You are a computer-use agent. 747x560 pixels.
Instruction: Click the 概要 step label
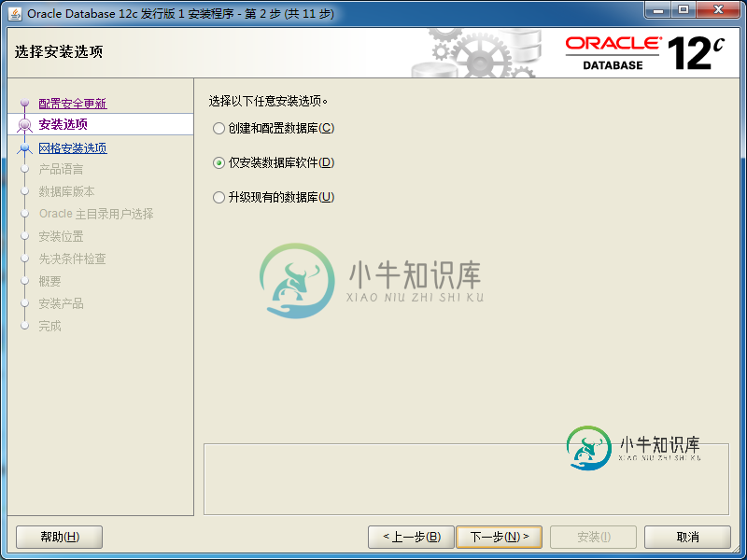coord(50,281)
